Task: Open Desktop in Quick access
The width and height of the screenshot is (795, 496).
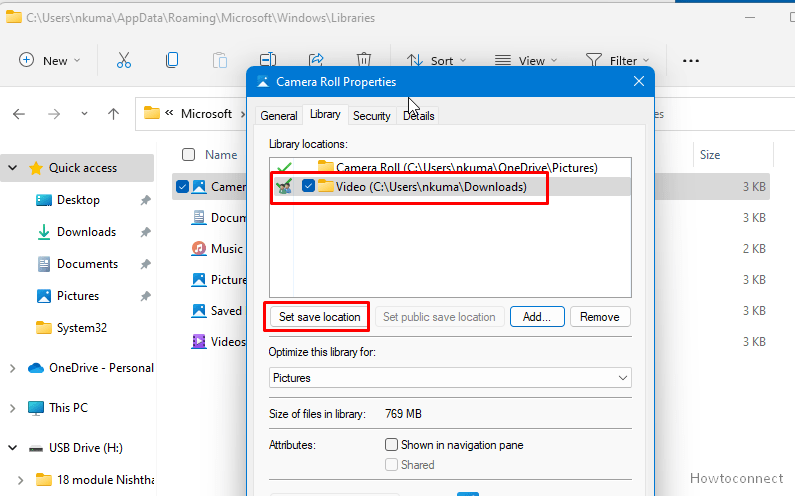Action: (x=78, y=200)
